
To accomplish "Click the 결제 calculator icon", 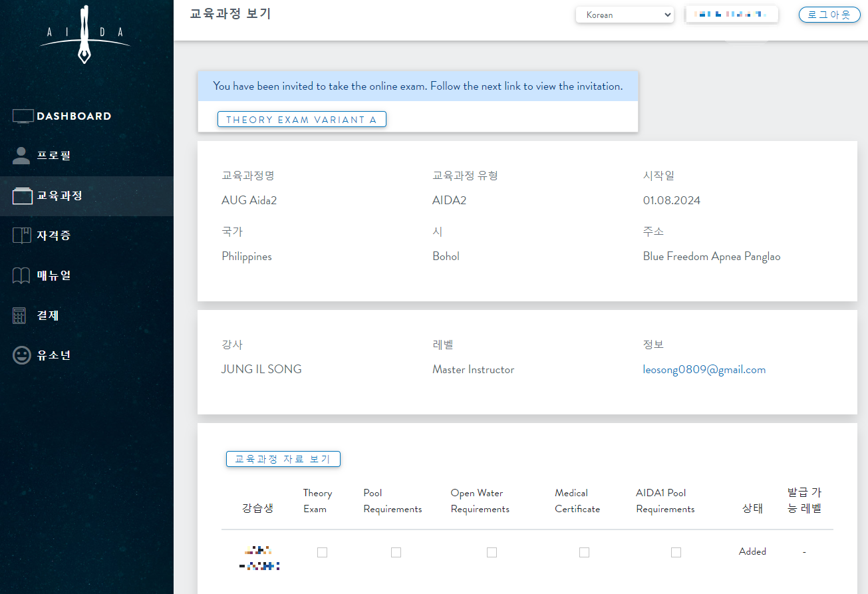I will coord(20,315).
